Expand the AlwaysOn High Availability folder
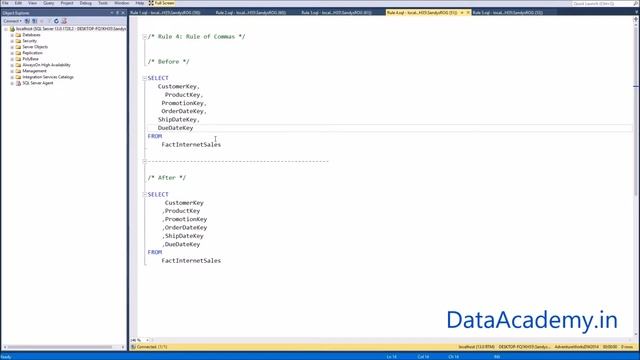The width and height of the screenshot is (640, 360). [12, 65]
